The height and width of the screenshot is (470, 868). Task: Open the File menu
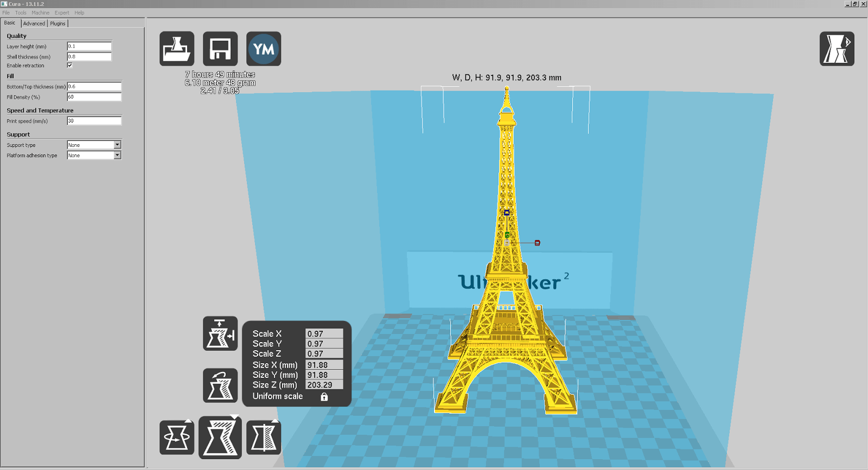point(6,12)
